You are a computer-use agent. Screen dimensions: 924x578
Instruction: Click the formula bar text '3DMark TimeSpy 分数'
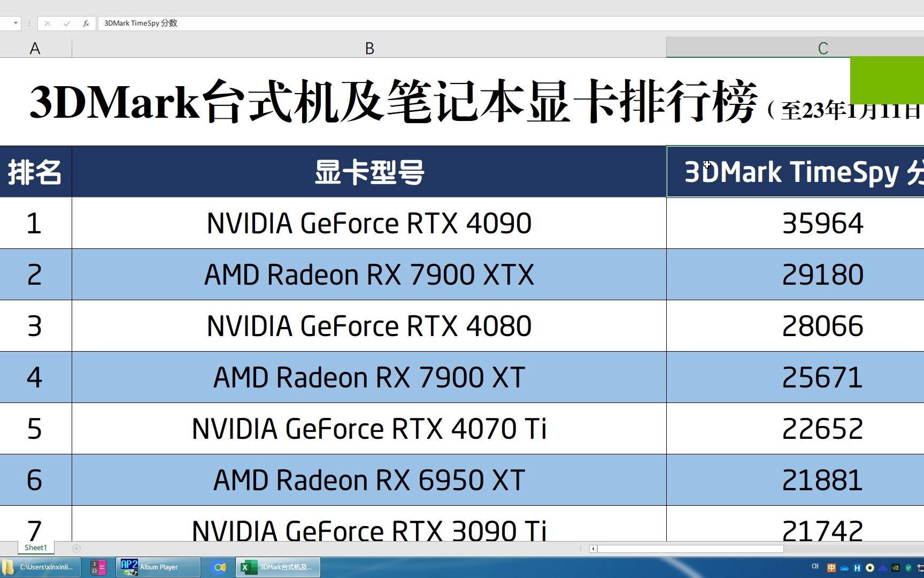coord(141,23)
